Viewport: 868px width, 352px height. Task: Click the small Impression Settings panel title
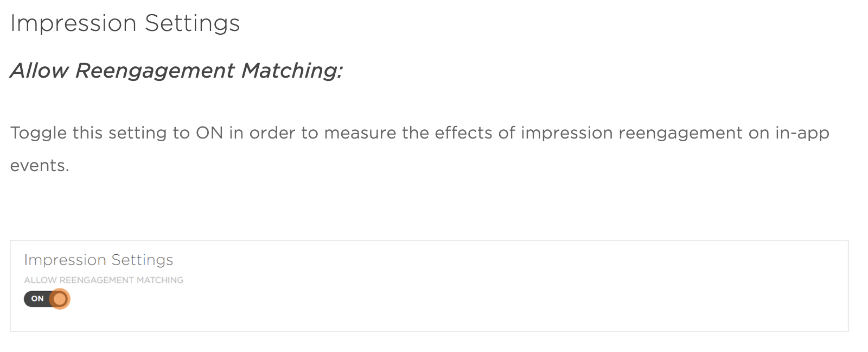[98, 260]
